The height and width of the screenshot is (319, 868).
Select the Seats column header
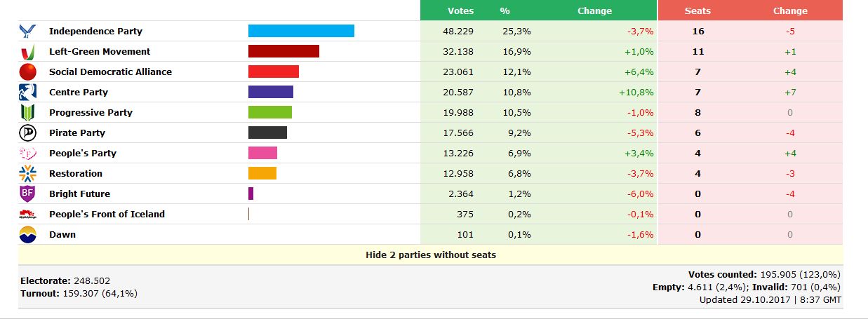click(697, 11)
